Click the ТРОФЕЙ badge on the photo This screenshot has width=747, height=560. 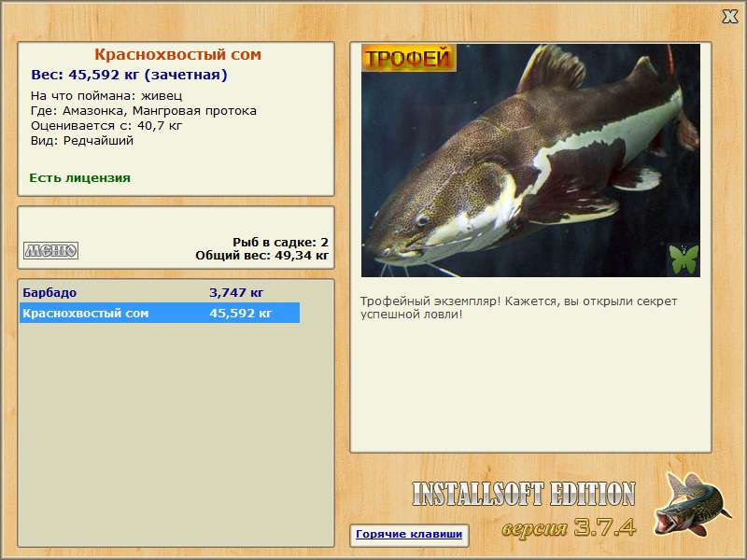coord(409,58)
